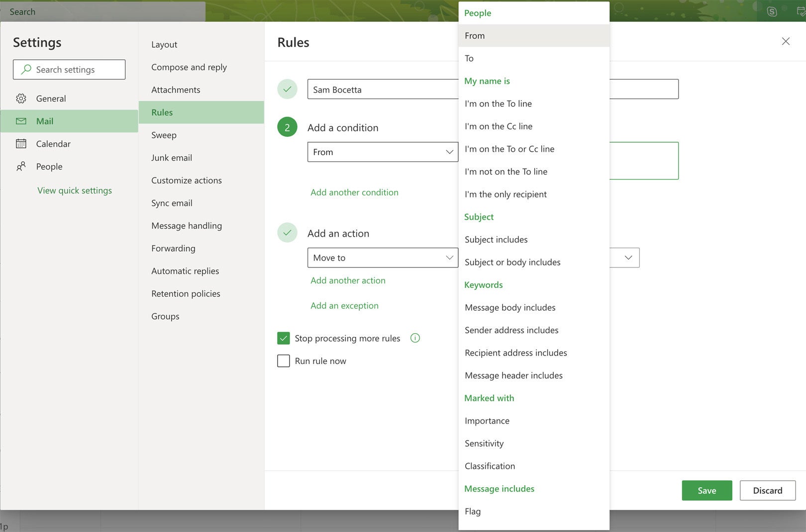806x532 pixels.
Task: Open Sweep settings
Action: [201, 135]
